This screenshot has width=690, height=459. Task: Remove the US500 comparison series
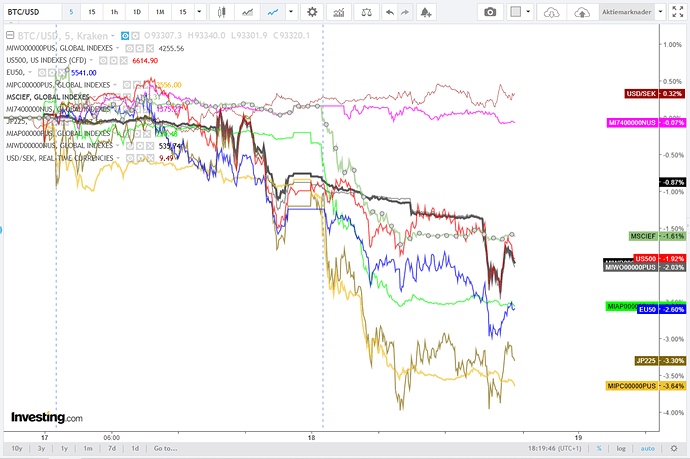[124, 61]
